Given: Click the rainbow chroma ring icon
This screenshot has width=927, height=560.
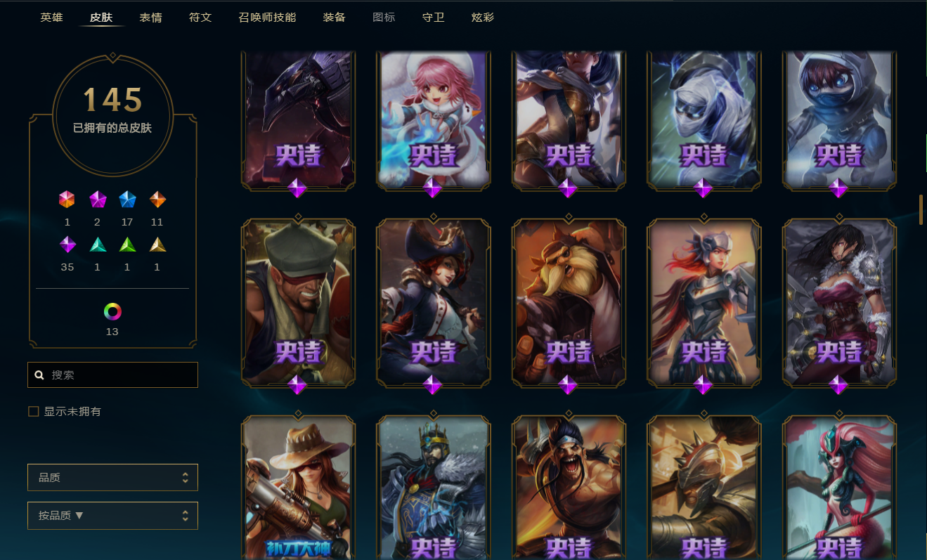Looking at the screenshot, I should coord(112,311).
